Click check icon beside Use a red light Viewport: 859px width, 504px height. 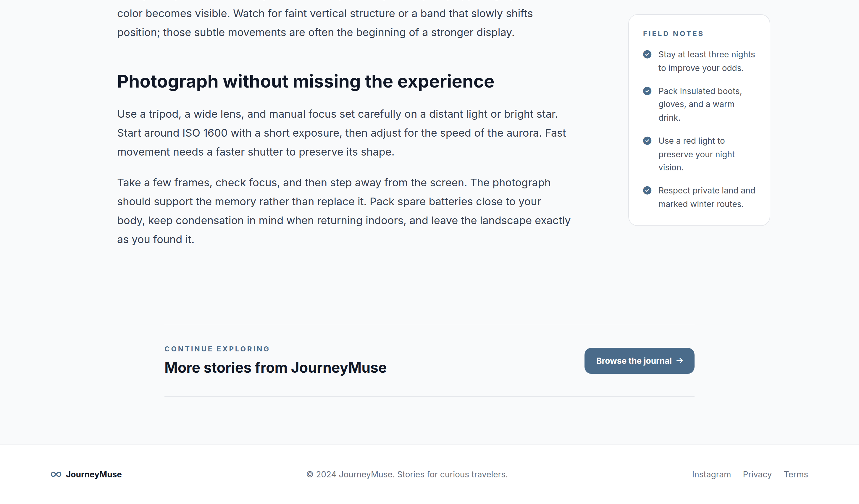pos(647,141)
